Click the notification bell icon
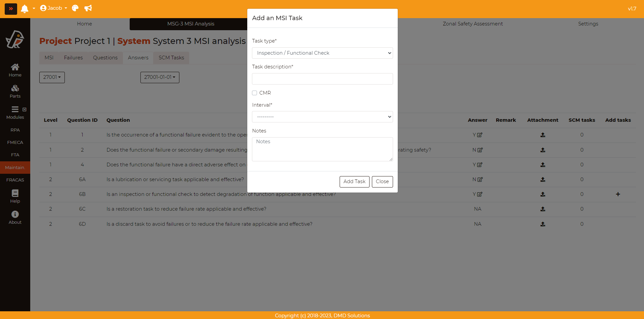The width and height of the screenshot is (644, 319). click(x=25, y=8)
